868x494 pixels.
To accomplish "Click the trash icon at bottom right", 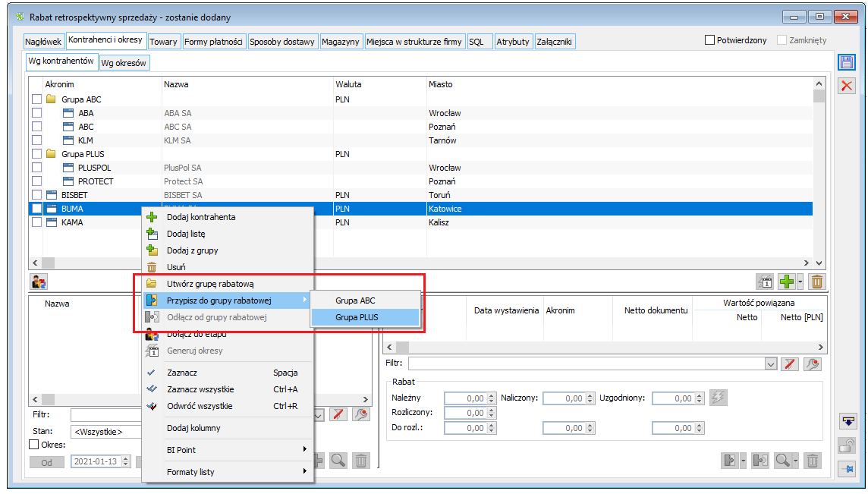I will [x=812, y=460].
